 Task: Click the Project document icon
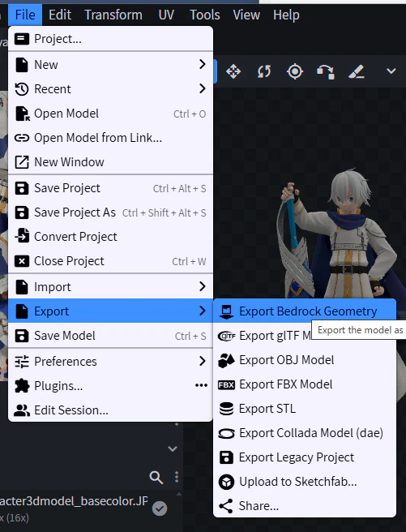tap(22, 39)
